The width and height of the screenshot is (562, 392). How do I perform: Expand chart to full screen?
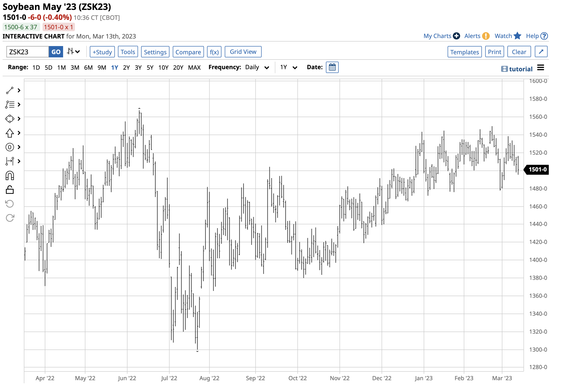coord(541,52)
